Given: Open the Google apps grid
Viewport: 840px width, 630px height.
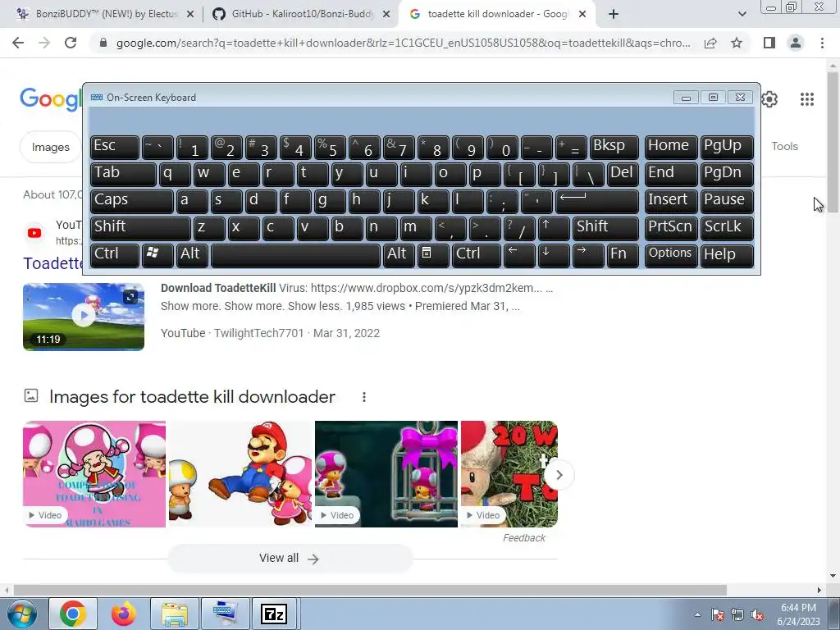Looking at the screenshot, I should pos(807,99).
